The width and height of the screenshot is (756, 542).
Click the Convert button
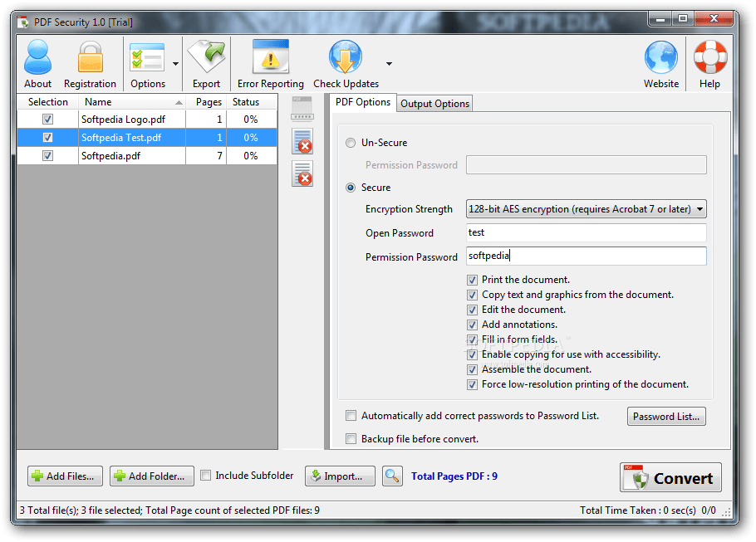(x=670, y=477)
